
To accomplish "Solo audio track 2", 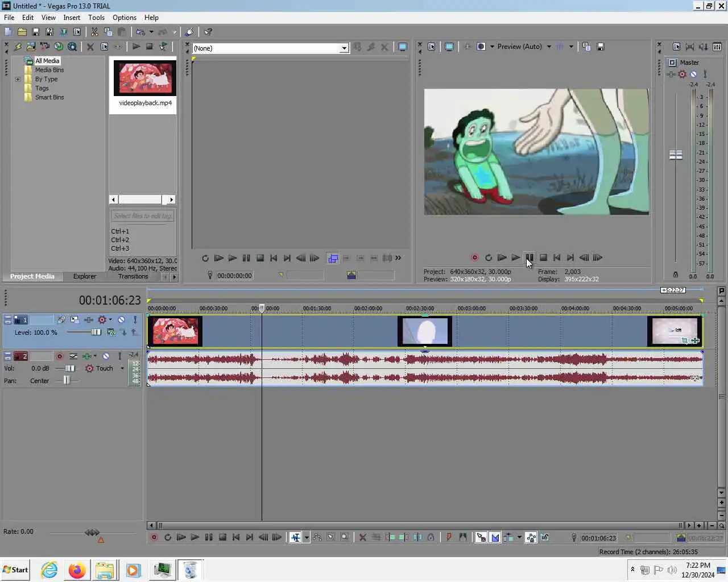I will click(x=119, y=356).
